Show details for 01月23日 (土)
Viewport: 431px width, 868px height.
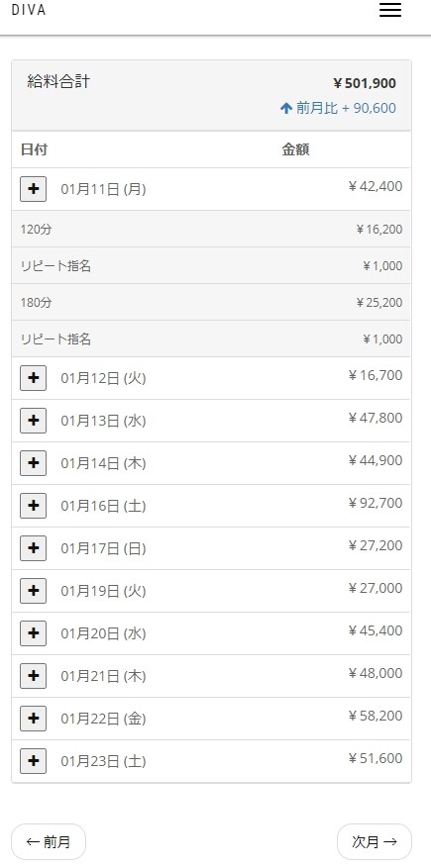pos(34,762)
